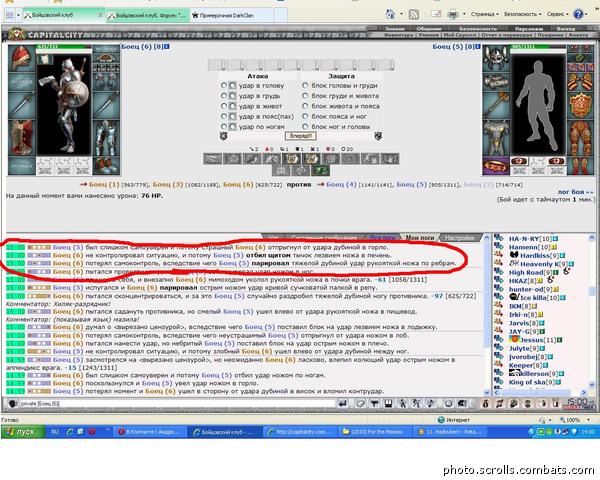This screenshot has height=480, width=600.
Task: Select first radio for удар в пояс(пах)
Action: point(224,116)
